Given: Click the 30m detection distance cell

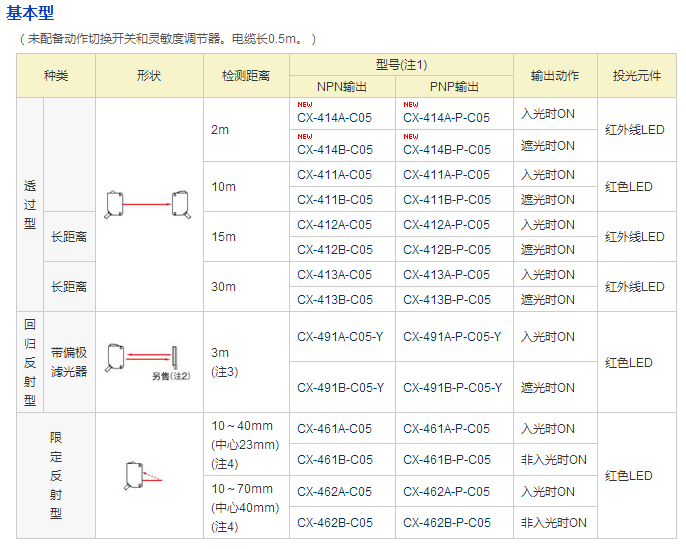Looking at the screenshot, I should (224, 287).
